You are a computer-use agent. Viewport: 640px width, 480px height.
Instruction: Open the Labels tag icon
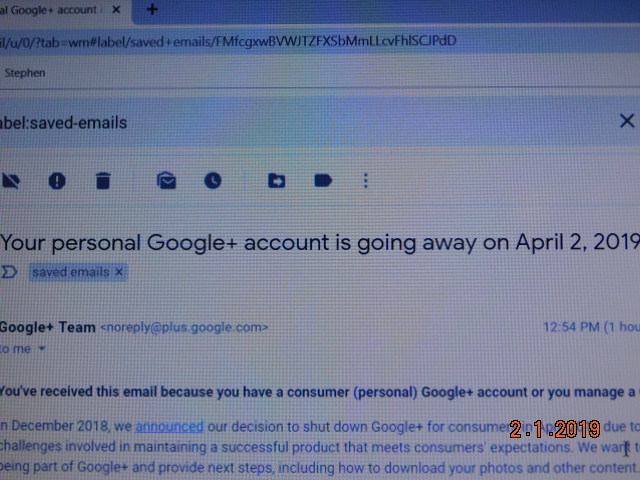pyautogui.click(x=323, y=180)
